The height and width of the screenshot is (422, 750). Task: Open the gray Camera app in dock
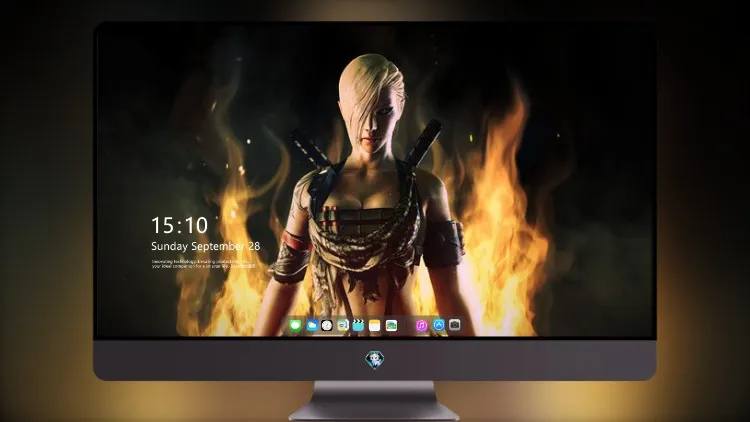click(455, 325)
